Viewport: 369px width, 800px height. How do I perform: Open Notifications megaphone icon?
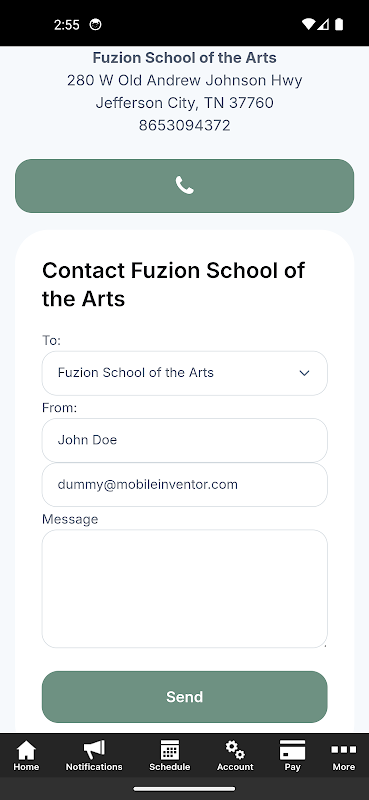pos(94,749)
